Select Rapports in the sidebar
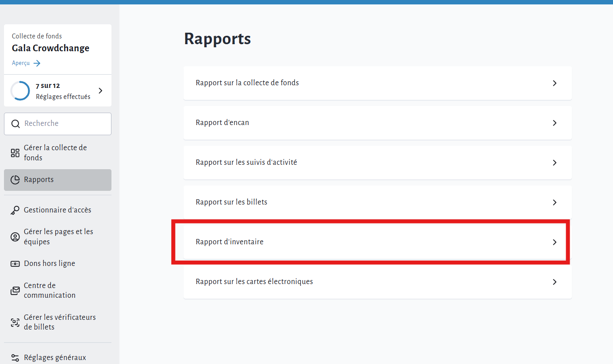 tap(57, 180)
